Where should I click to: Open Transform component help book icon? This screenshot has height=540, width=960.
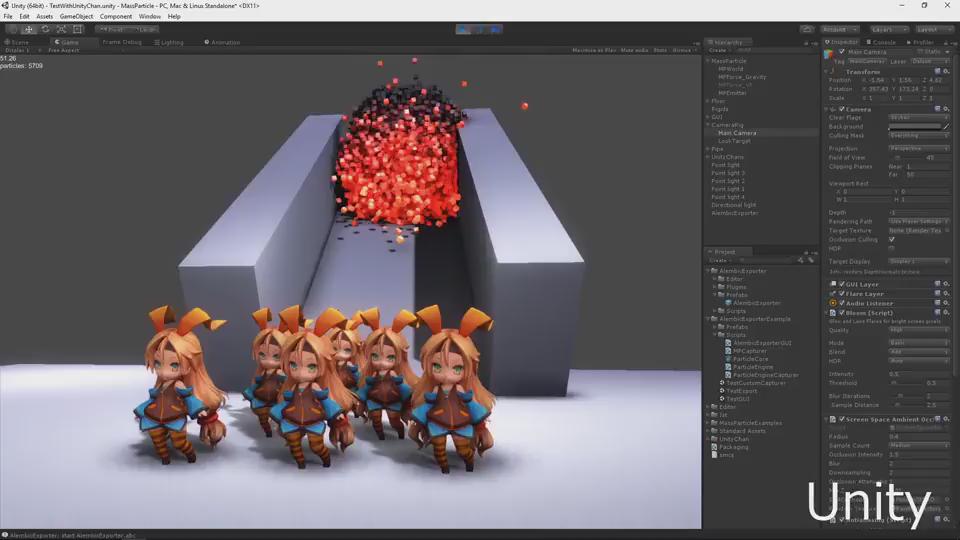(x=937, y=72)
